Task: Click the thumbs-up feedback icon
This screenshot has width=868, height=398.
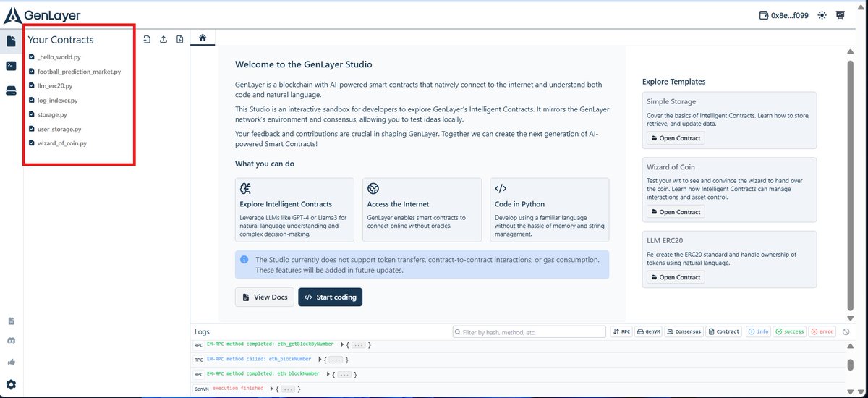Action: pyautogui.click(x=11, y=362)
